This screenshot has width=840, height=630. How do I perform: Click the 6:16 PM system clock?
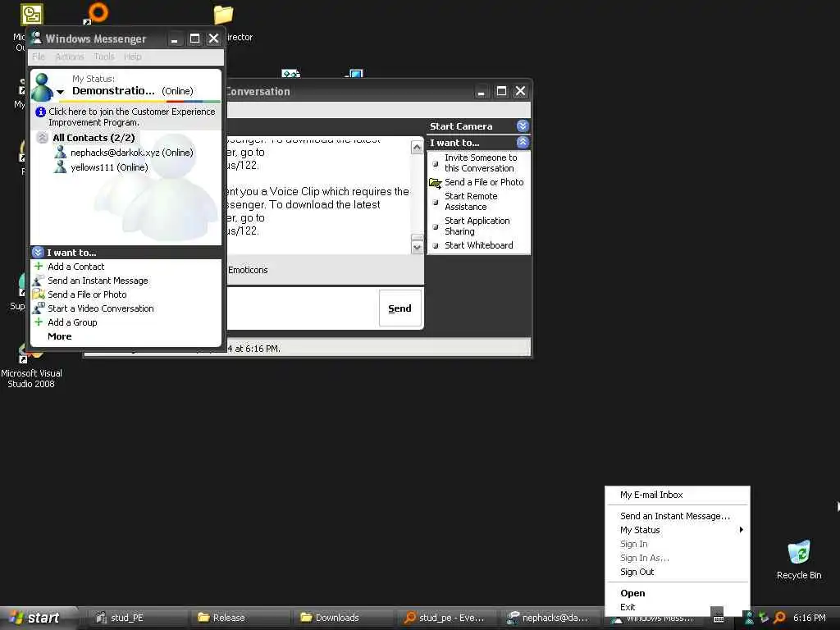810,618
